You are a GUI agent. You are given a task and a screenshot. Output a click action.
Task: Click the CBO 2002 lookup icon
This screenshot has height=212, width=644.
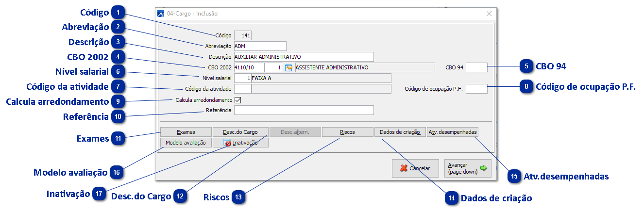pyautogui.click(x=288, y=67)
